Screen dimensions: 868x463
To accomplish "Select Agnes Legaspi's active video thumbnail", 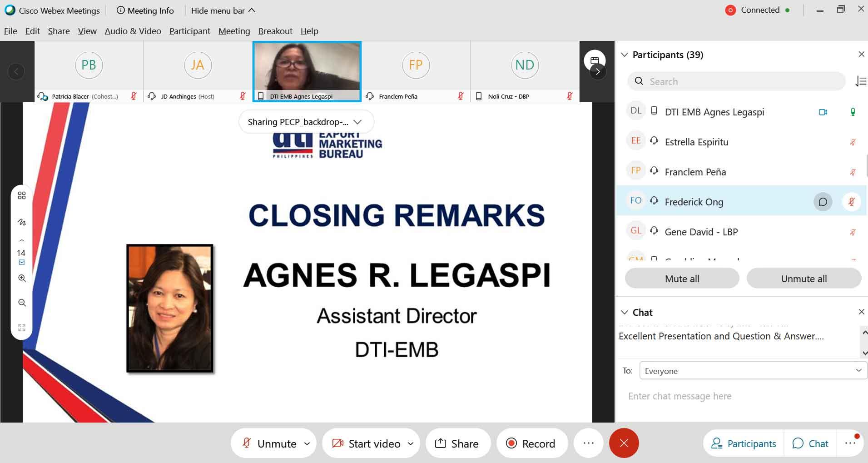I will coord(307,71).
